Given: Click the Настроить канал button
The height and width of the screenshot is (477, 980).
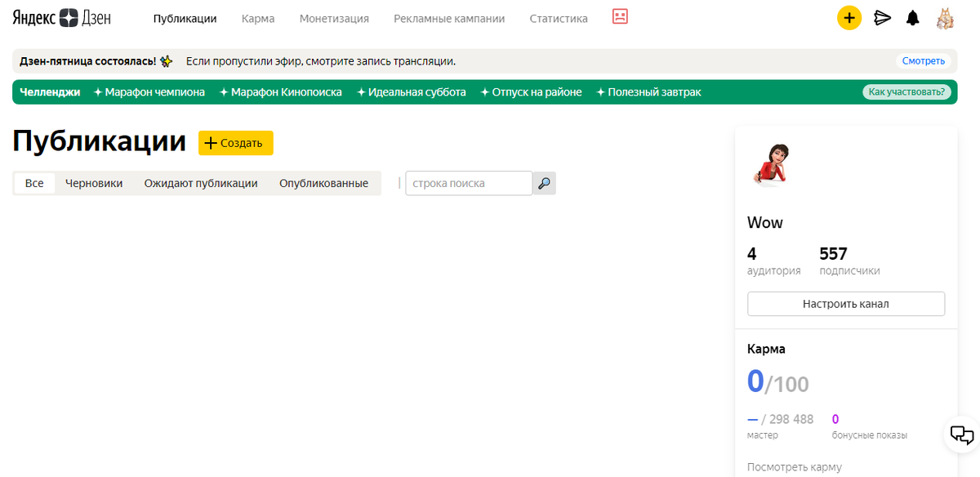Looking at the screenshot, I should coord(846,304).
